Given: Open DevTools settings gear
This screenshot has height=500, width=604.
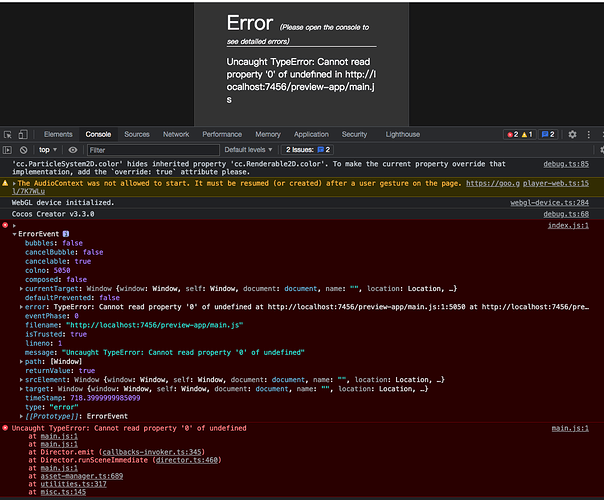Looking at the screenshot, I should pos(572,134).
